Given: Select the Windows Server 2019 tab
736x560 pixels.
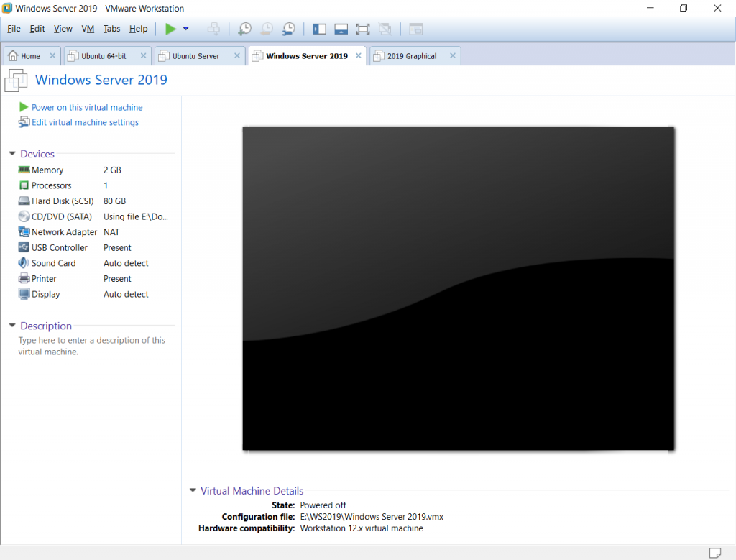Looking at the screenshot, I should 307,56.
